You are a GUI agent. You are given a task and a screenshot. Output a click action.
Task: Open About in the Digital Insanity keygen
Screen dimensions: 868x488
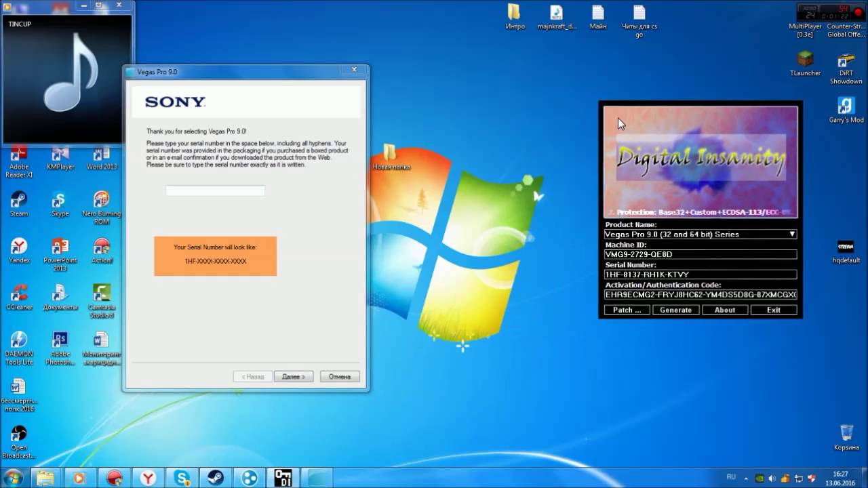[724, 310]
